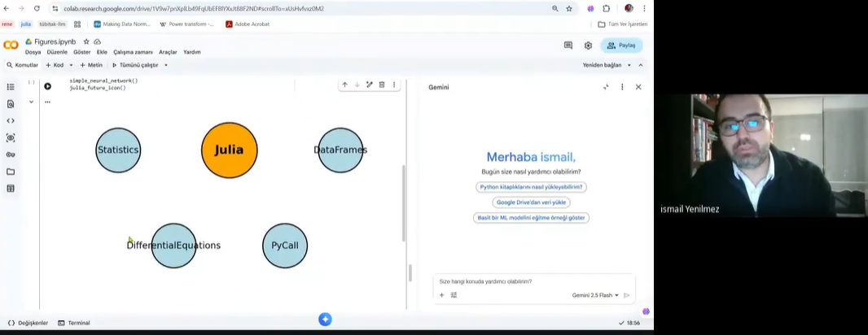Expand the Gemini 2.5 Flash model dropdown

[595, 295]
